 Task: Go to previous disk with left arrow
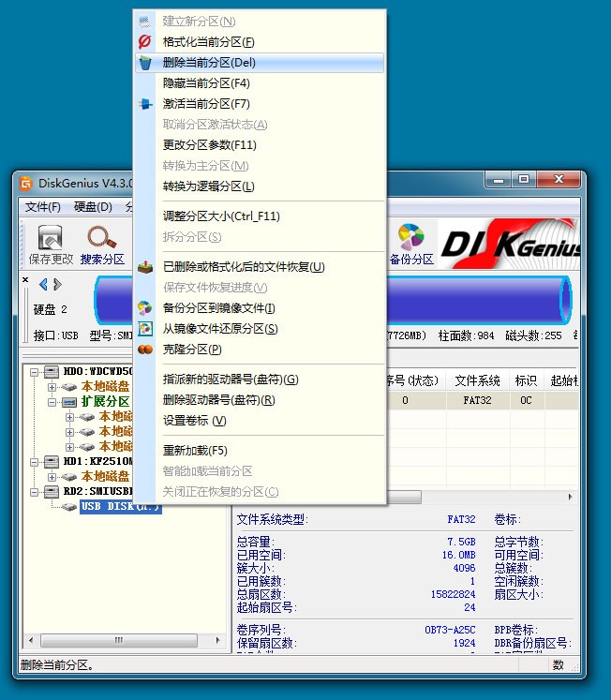click(43, 284)
